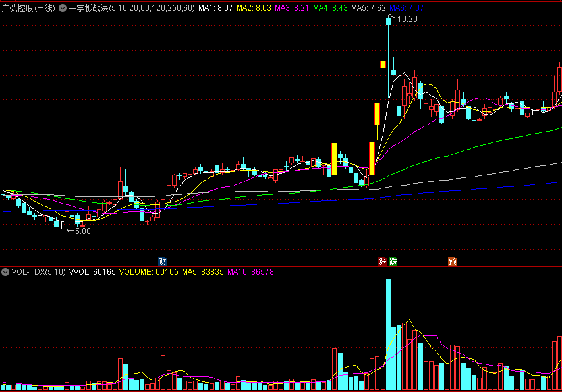The image size is (562, 392).
Task: Click the blue 财 finance marker icon
Action: 162,261
